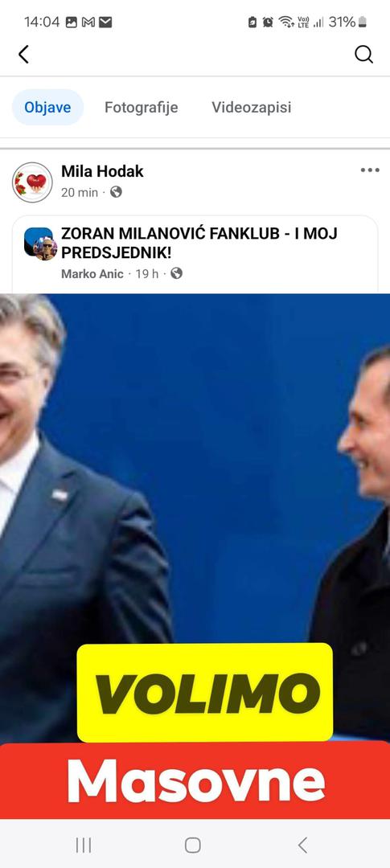The image size is (390, 868).
Task: Tap the public globe next to 20 min
Action: click(116, 192)
